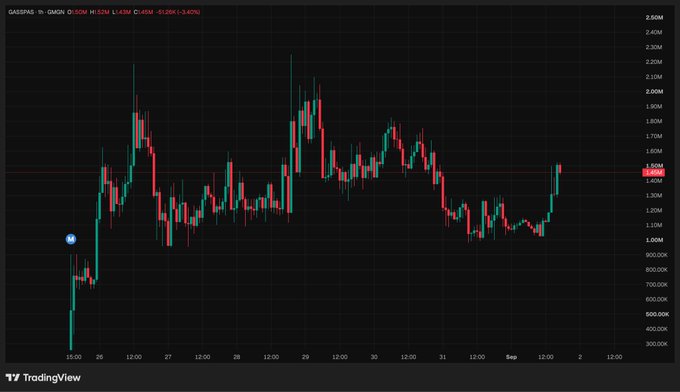The height and width of the screenshot is (392, 680).
Task: Click the 600.00K price axis label
Action: click(657, 299)
